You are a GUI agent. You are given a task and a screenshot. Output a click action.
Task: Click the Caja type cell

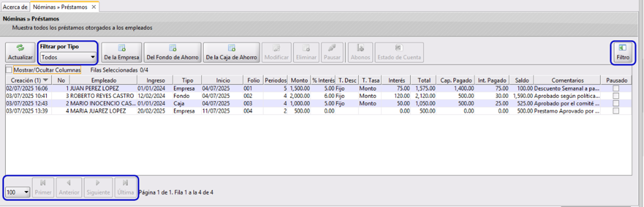(x=187, y=103)
